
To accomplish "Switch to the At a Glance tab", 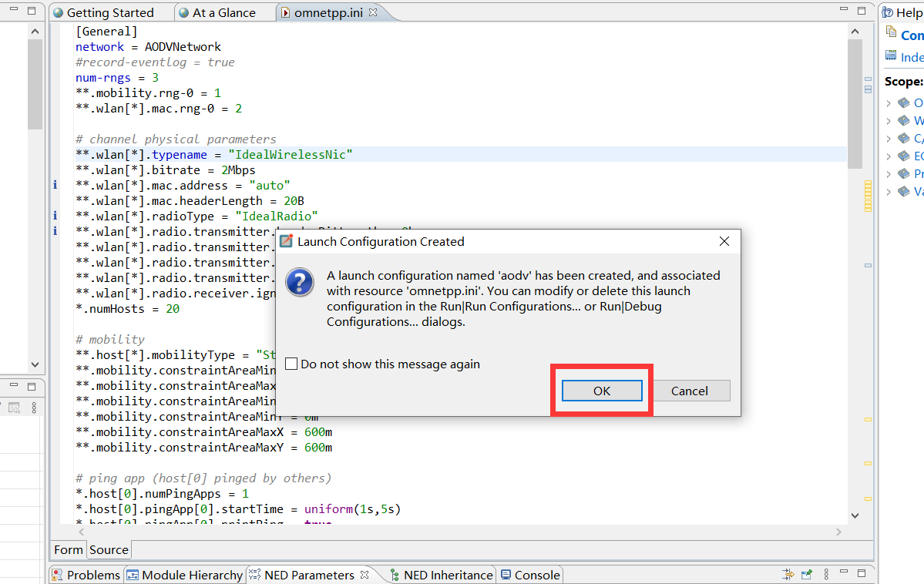I will point(217,12).
